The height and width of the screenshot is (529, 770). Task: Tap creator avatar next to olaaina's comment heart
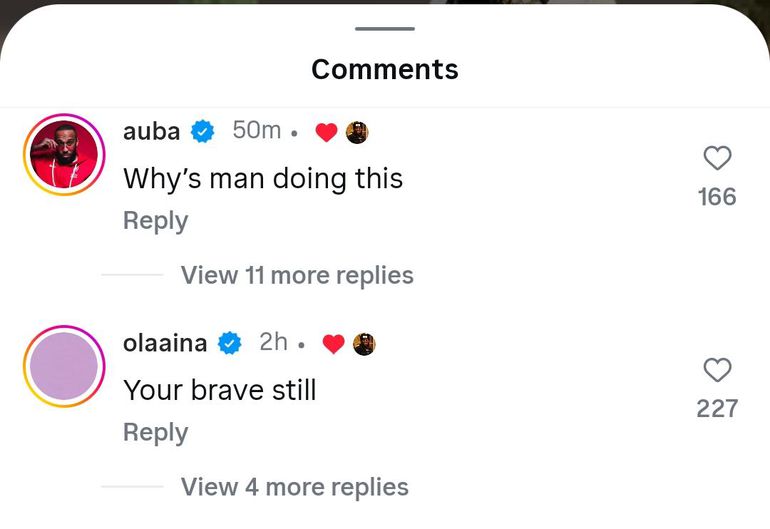[x=364, y=344]
